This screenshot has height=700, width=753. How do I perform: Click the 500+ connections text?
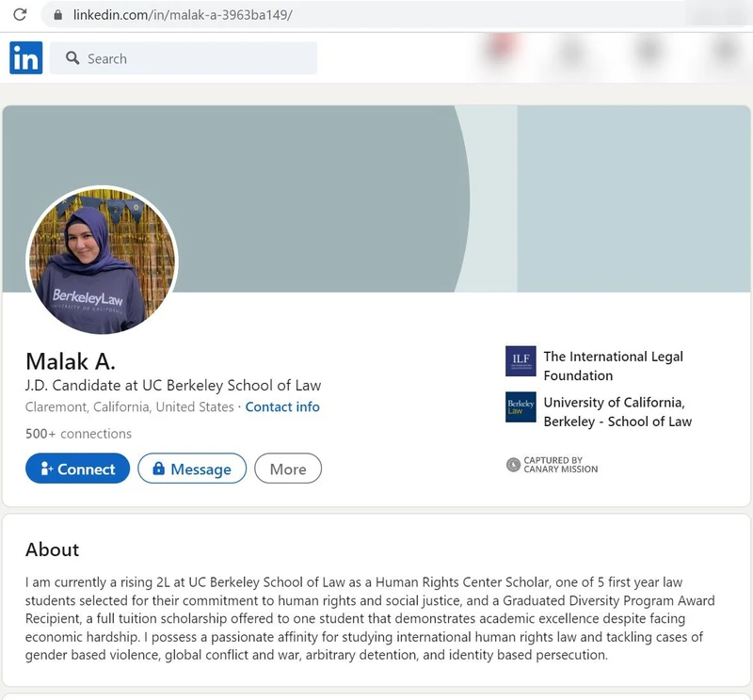pyautogui.click(x=78, y=434)
